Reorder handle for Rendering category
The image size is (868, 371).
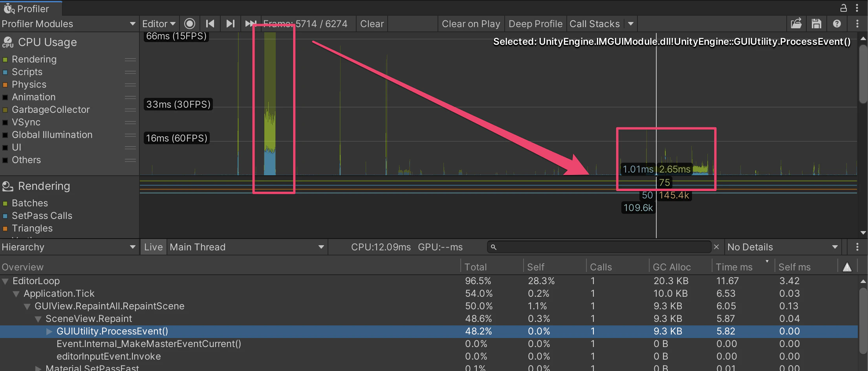point(130,60)
